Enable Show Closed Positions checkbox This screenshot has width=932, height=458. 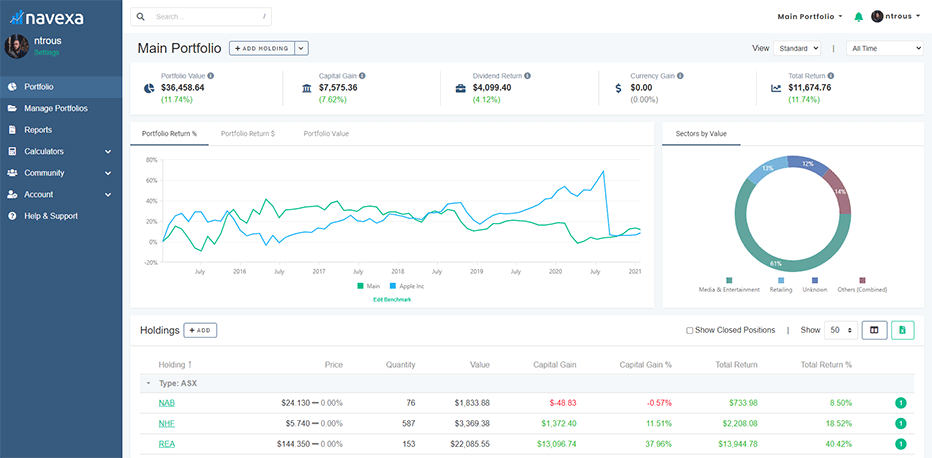690,330
